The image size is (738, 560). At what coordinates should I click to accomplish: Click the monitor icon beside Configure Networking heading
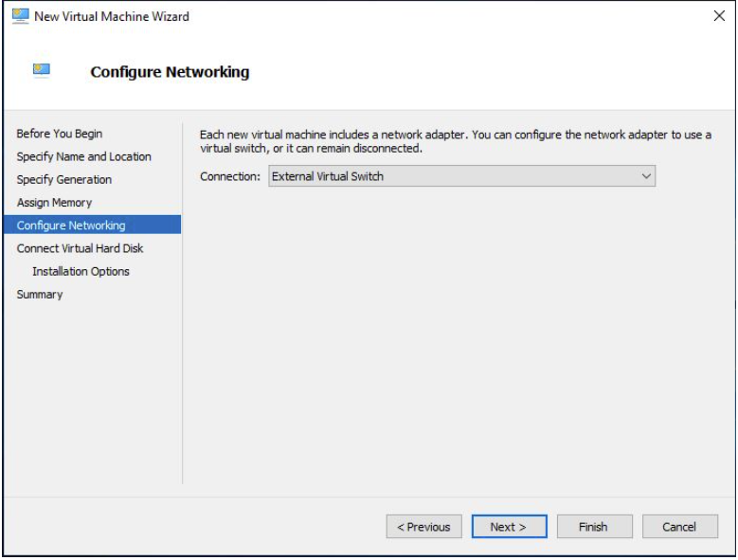tap(42, 70)
